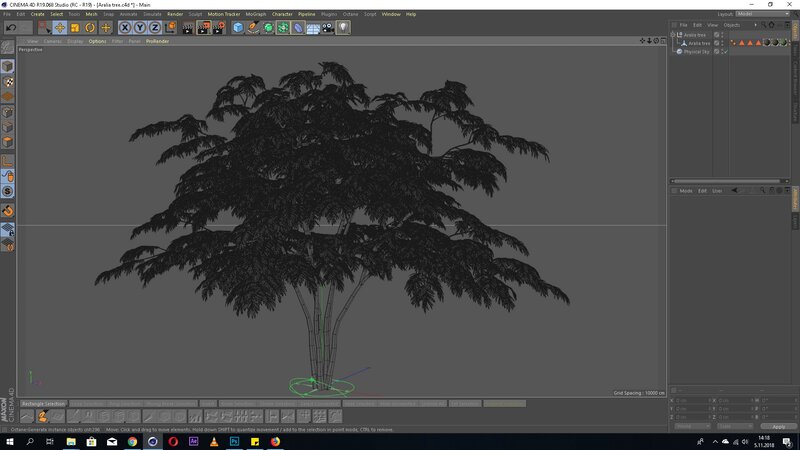Open the Position units dropdown in coordinates
Image resolution: width=800 pixels, height=450 pixels.
tap(690, 426)
